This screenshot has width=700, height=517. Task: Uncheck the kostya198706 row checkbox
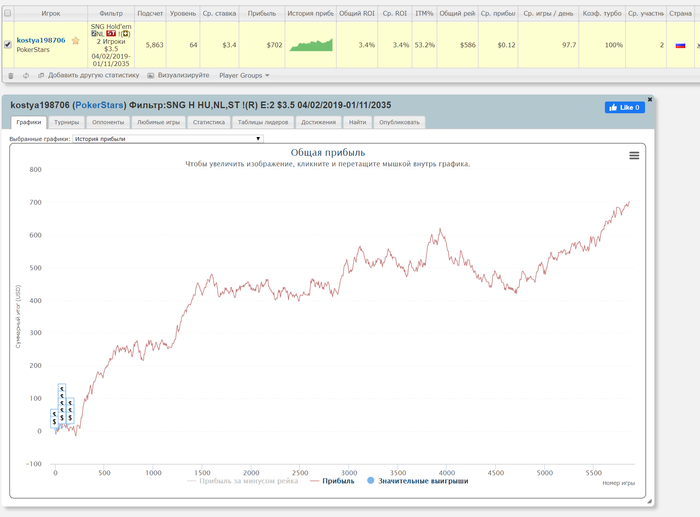click(x=8, y=45)
